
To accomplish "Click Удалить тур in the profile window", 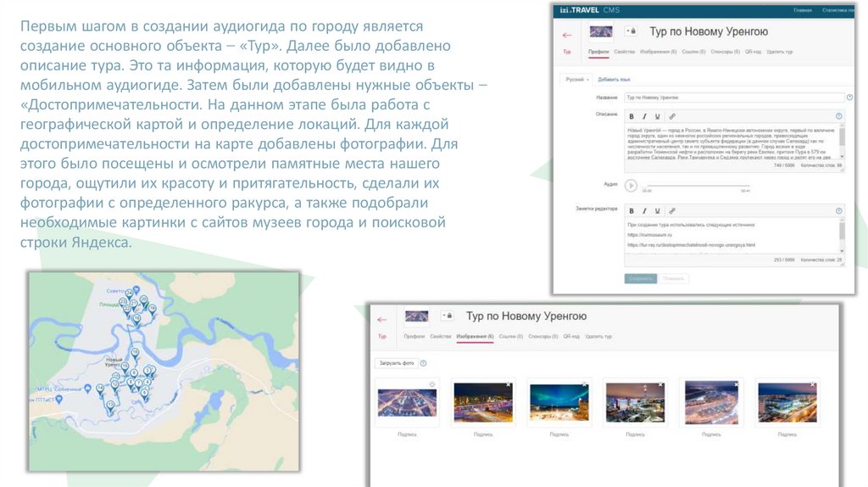I will click(x=780, y=52).
